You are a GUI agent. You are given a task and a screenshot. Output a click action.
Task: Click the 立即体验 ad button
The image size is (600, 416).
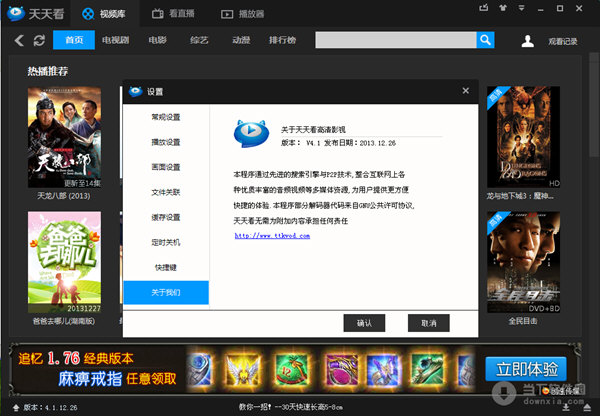(x=526, y=369)
